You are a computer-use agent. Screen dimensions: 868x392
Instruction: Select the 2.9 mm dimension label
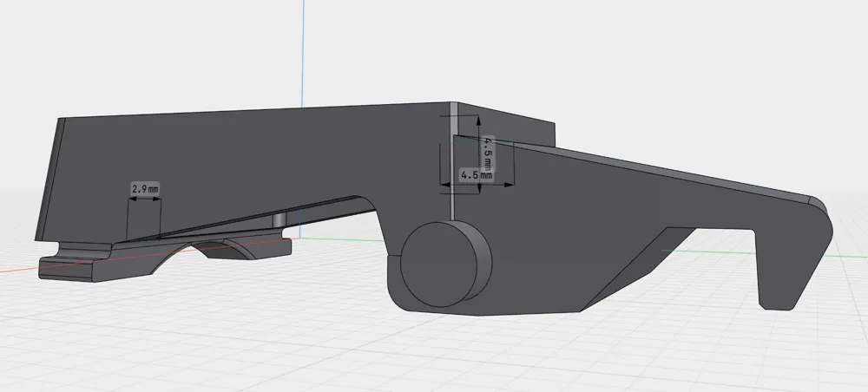(x=145, y=188)
